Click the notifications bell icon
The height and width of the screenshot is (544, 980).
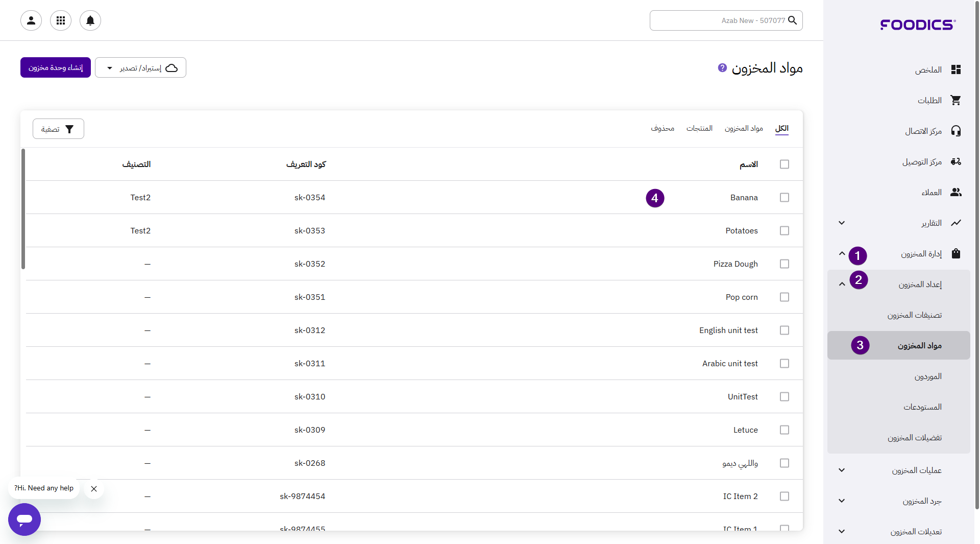90,20
